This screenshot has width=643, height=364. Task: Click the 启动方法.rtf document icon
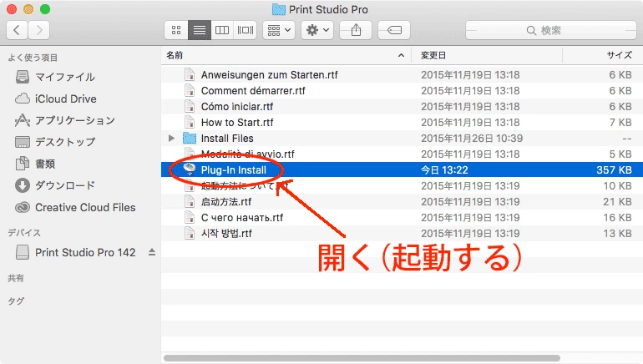[190, 202]
